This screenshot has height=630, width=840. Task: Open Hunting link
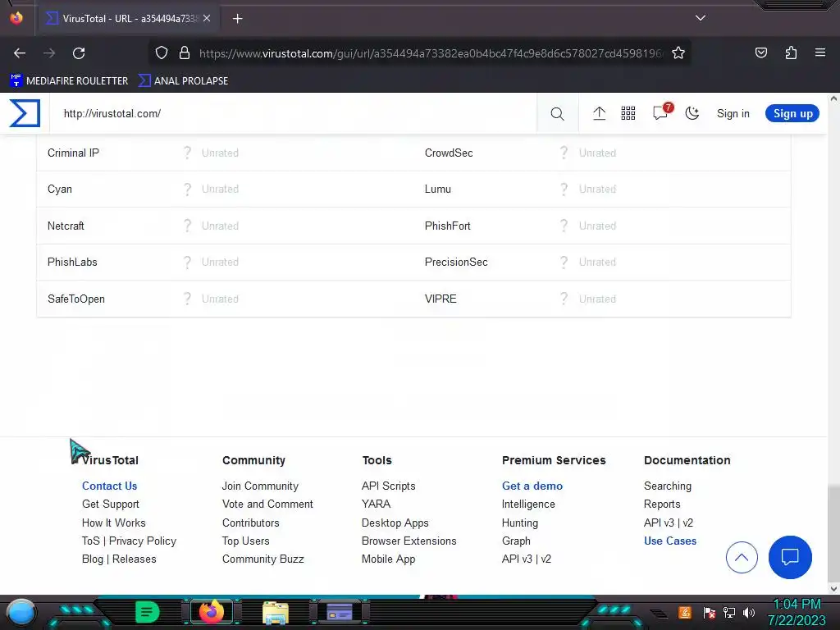click(519, 523)
